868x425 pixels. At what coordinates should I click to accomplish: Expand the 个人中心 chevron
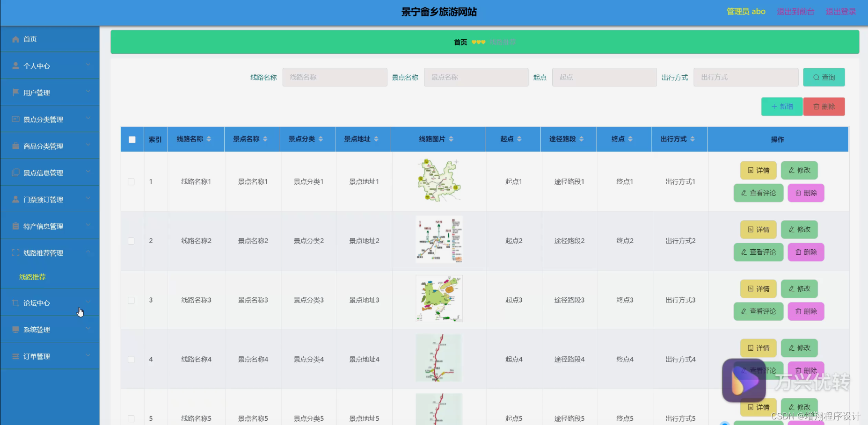click(88, 65)
